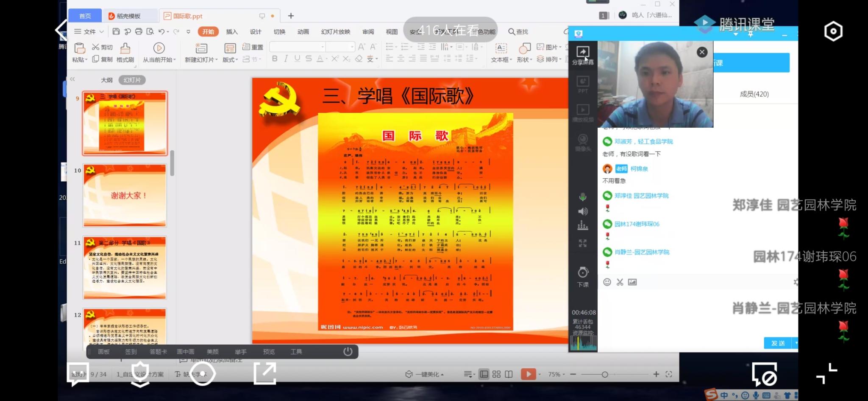
Task: Open the Slide Show (幻灯片放映) tab
Action: click(336, 32)
